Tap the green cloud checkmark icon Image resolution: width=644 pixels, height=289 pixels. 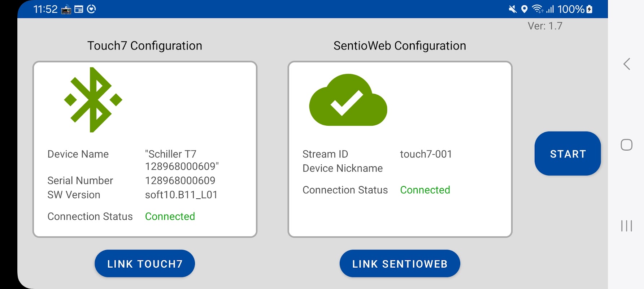pos(348,100)
